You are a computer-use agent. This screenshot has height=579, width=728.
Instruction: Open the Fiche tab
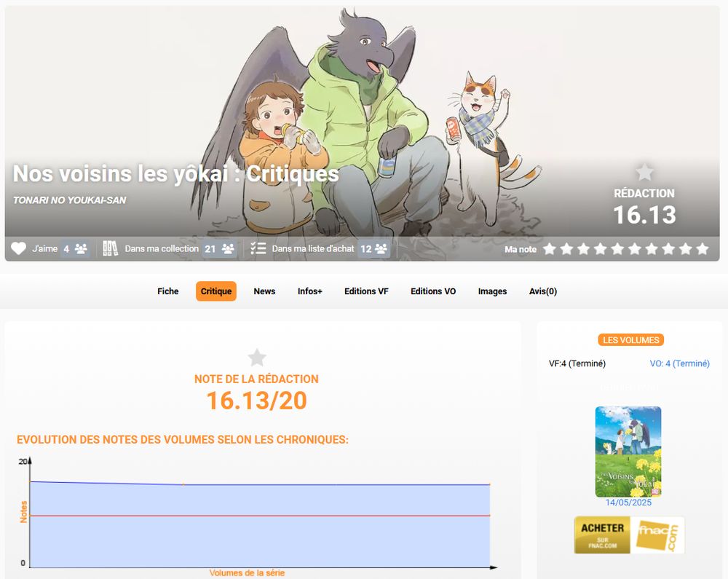pyautogui.click(x=167, y=291)
